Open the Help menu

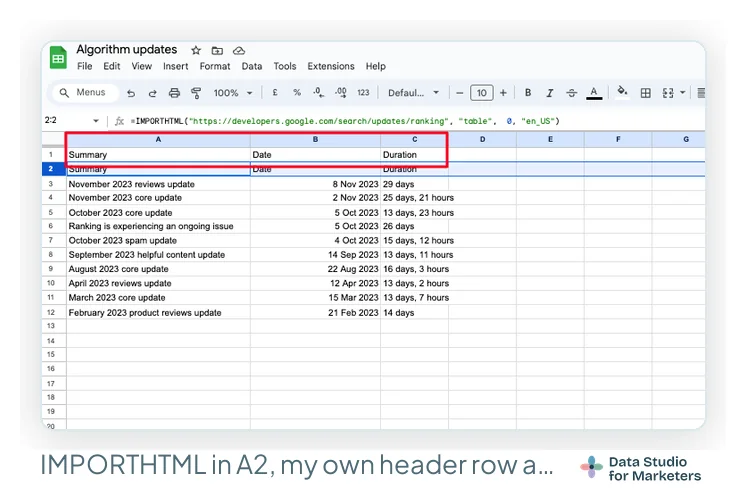375,66
